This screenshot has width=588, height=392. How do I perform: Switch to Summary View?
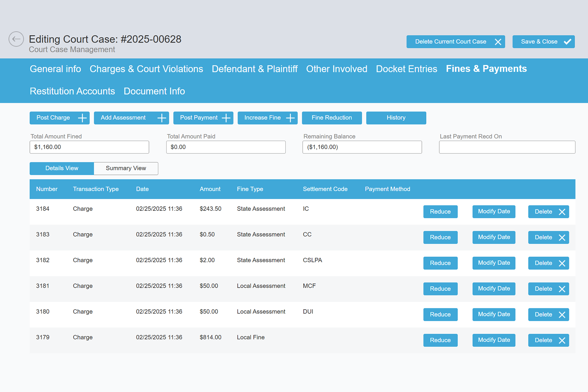(x=126, y=168)
